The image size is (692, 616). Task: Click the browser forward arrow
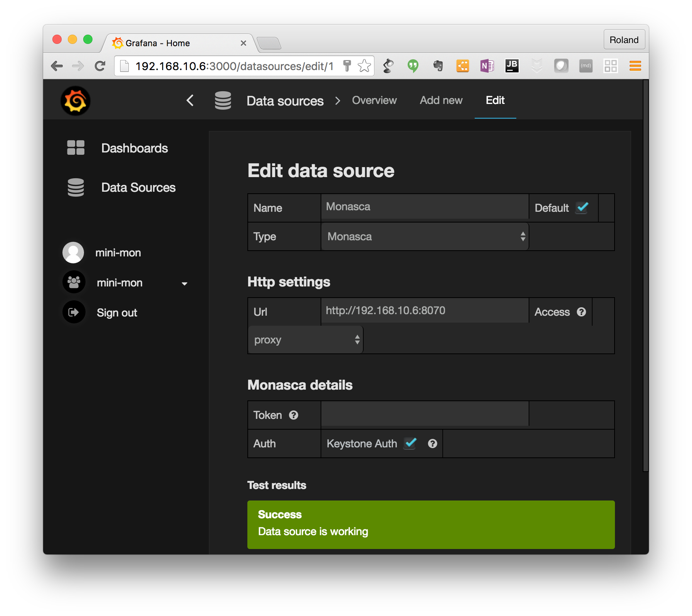(78, 66)
